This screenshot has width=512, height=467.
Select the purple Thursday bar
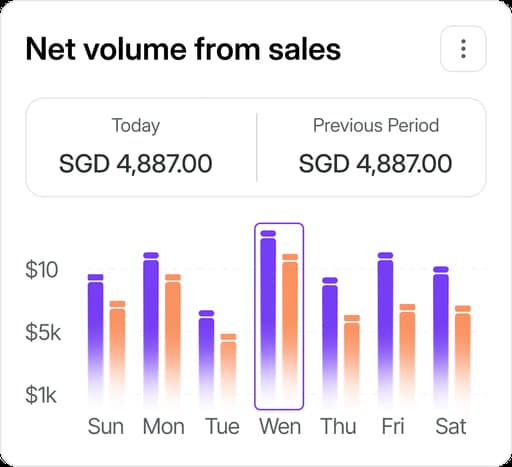pos(330,343)
